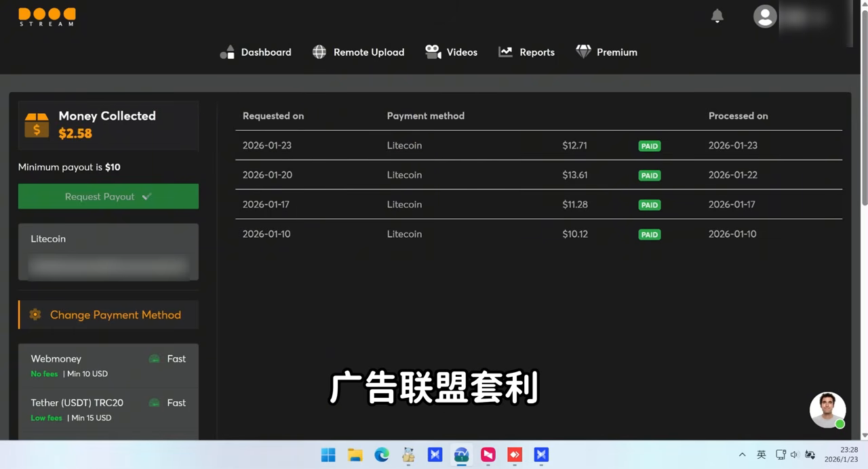Click the $10.12 amount

[575, 234]
